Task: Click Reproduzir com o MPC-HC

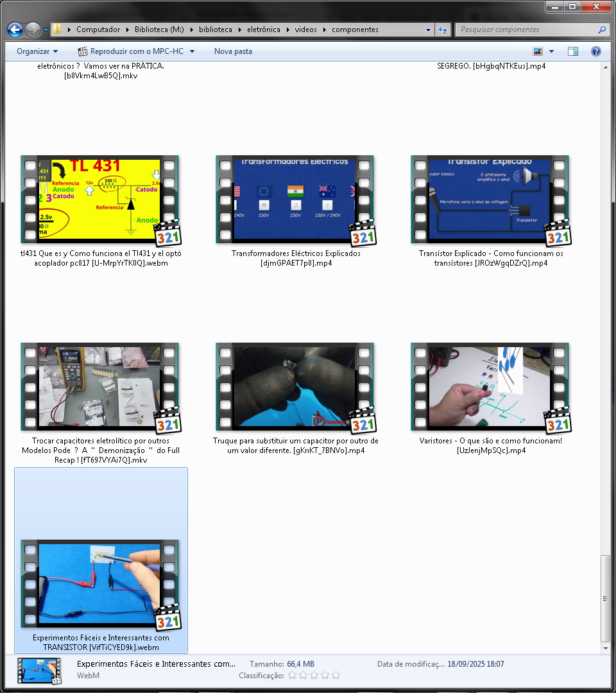Action: point(131,51)
